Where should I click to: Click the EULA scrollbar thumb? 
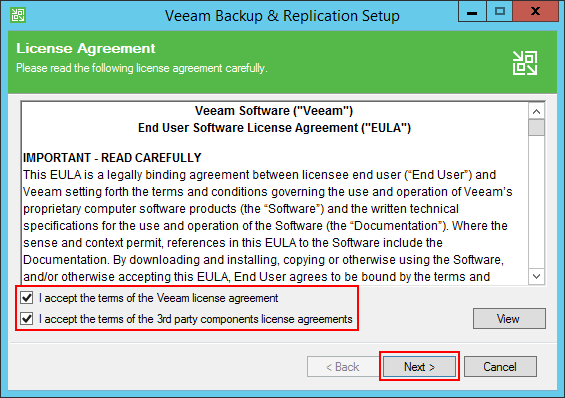[536, 128]
